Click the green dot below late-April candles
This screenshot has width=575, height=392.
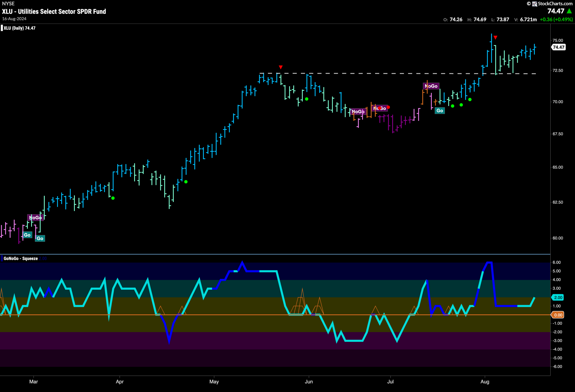coord(186,182)
